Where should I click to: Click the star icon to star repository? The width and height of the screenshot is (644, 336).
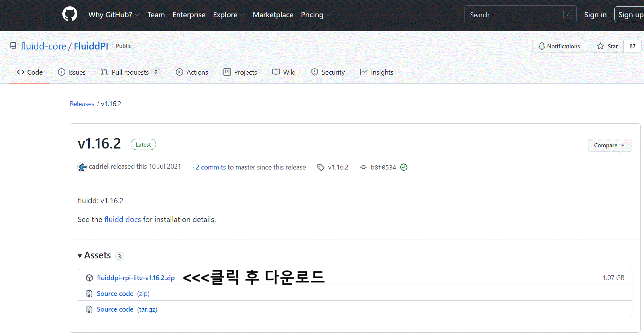pyautogui.click(x=600, y=46)
